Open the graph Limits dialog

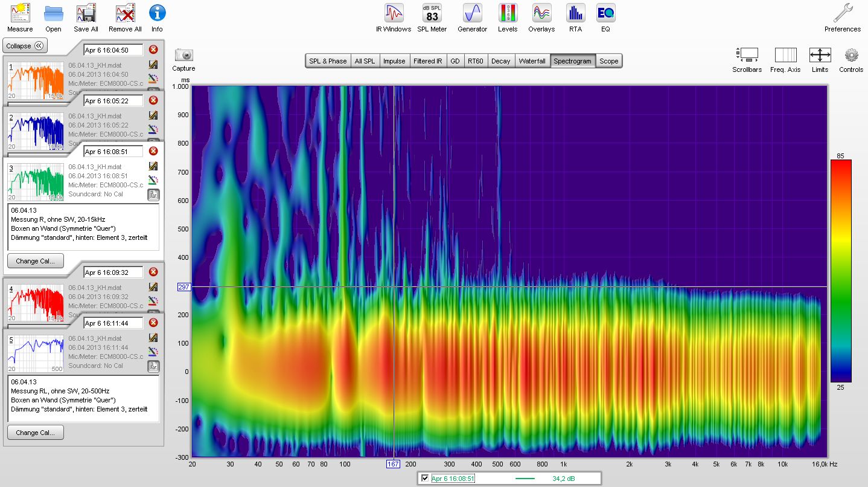[820, 60]
